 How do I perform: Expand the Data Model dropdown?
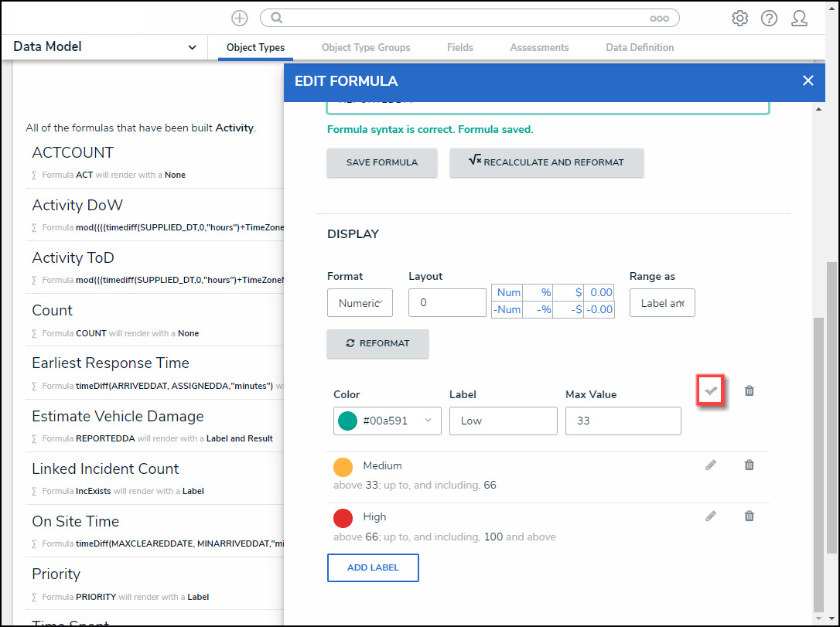(x=192, y=47)
